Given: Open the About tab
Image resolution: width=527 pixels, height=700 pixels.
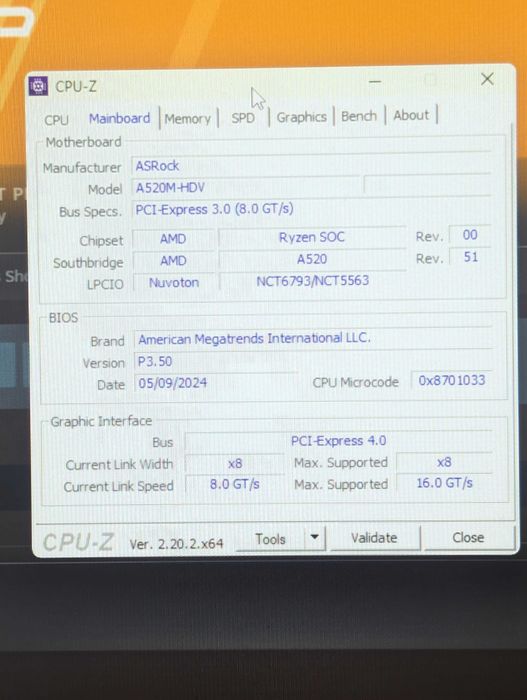Looking at the screenshot, I should point(411,115).
